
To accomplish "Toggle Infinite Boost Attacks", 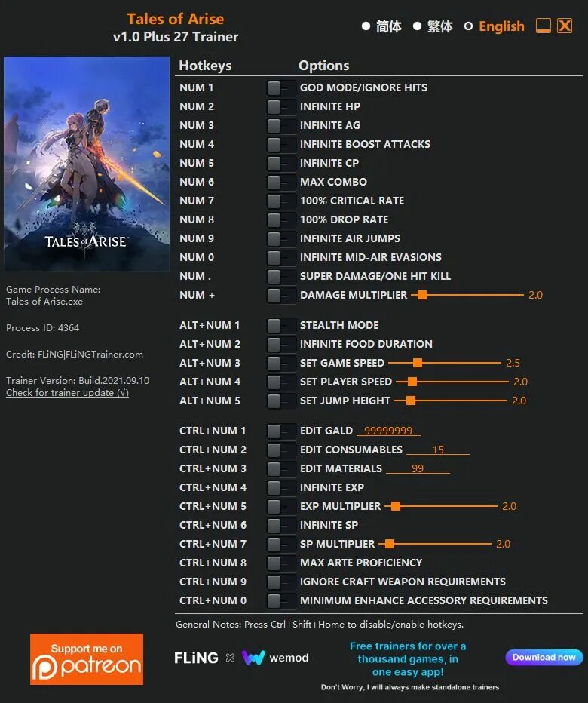I will [x=281, y=144].
